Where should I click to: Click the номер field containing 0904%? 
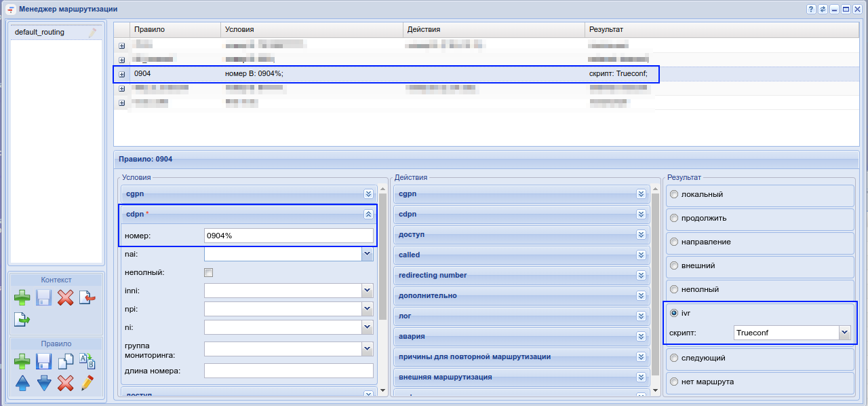[289, 236]
